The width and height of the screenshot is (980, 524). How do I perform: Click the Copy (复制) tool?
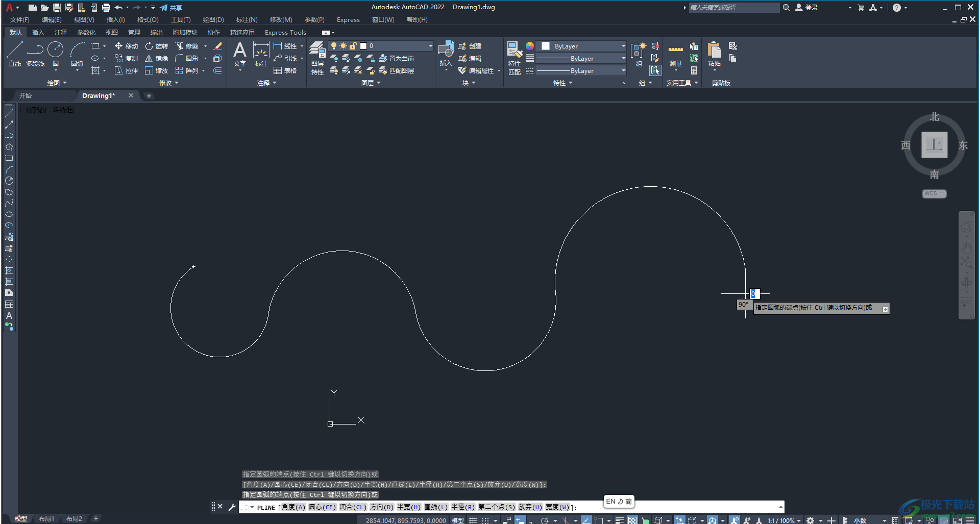(126, 58)
